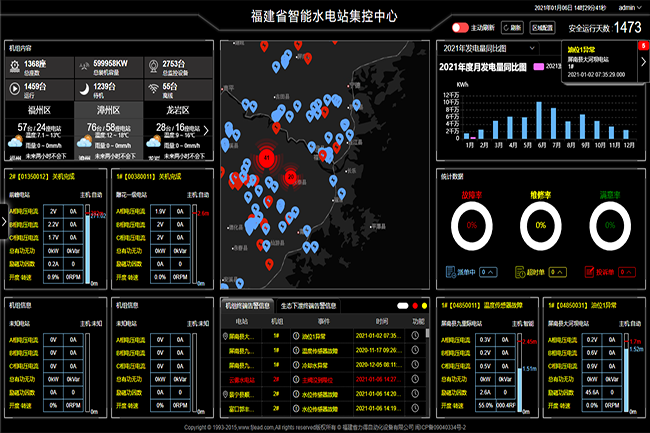Image resolution: width=650 pixels, height=433 pixels.
Task: Click the 运行 running units play icon
Action: [x=14, y=90]
